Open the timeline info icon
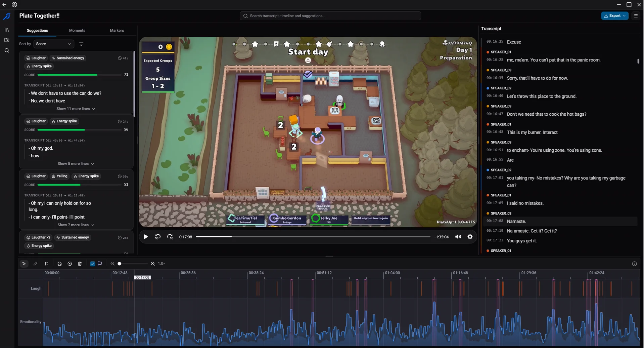This screenshot has height=348, width=644. click(634, 264)
